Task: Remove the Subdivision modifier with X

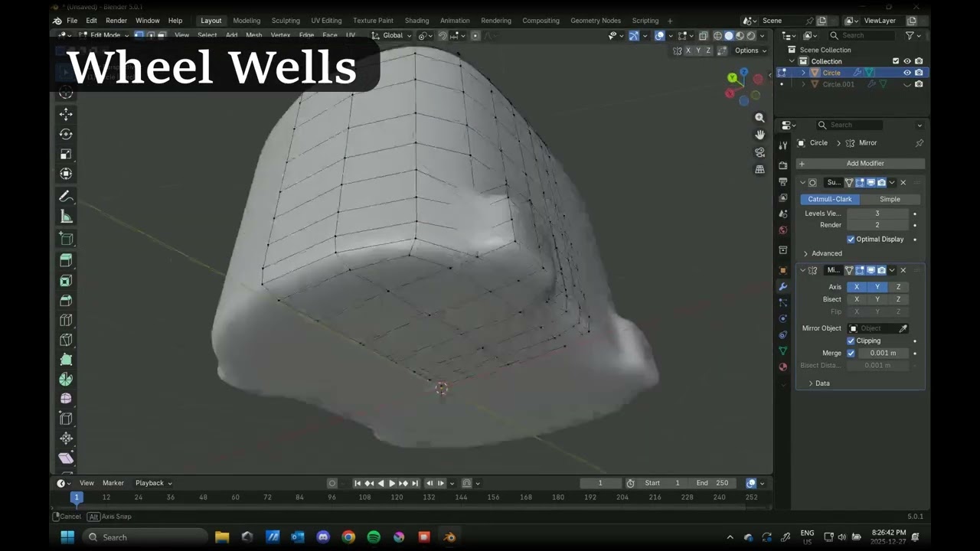Action: click(903, 183)
